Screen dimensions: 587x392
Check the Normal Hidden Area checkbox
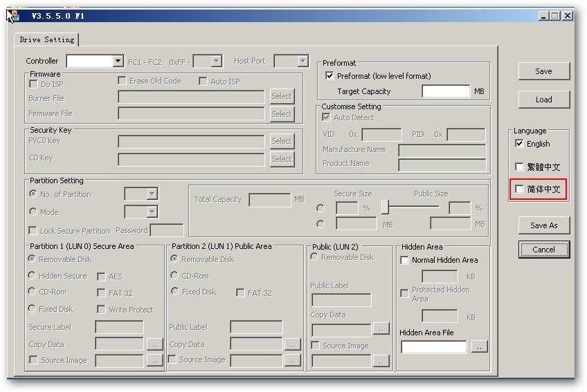coord(404,260)
